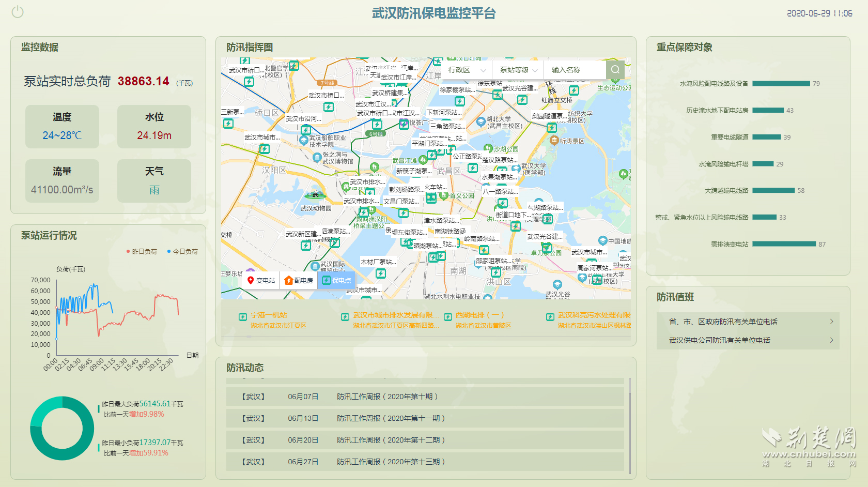Click the 武汉防汛保电监控平台 title
This screenshot has height=487, width=868.
point(434,13)
